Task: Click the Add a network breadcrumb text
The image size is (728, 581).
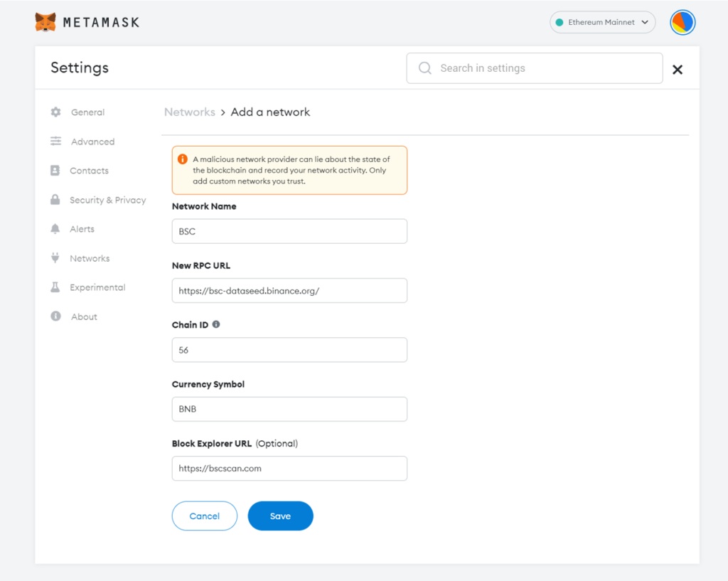Action: click(x=270, y=112)
